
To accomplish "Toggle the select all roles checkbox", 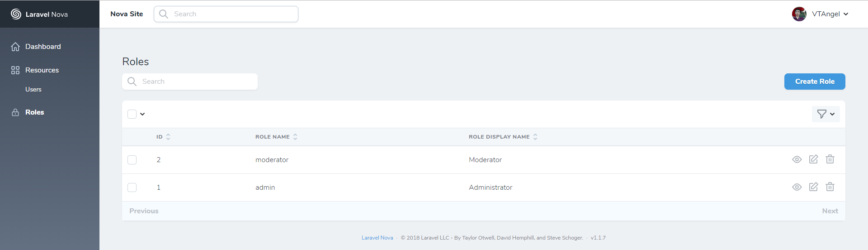I will pos(132,114).
